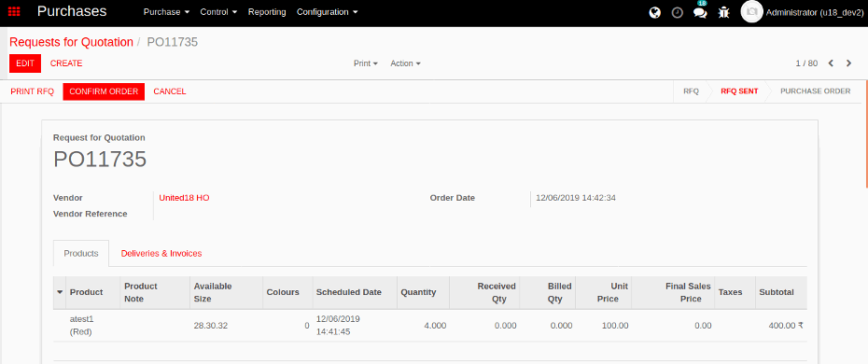Switch to Deliveries & Invoices tab

(x=161, y=253)
